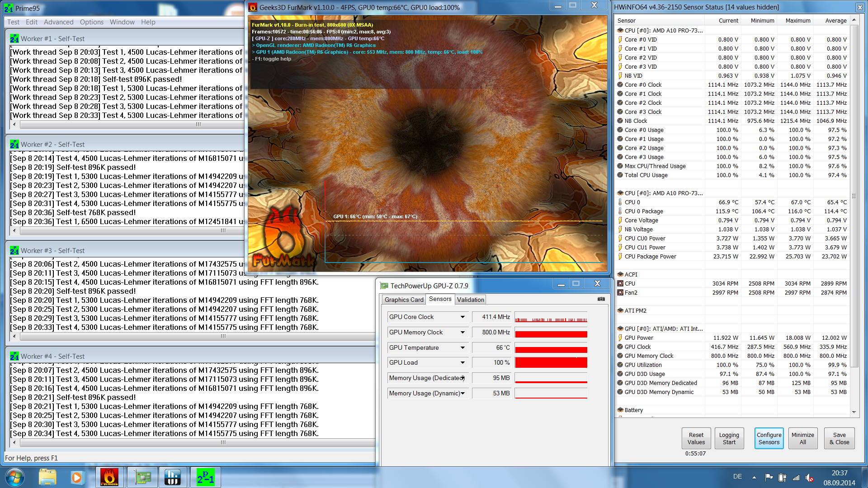Click the network signal tray icon

[796, 477]
